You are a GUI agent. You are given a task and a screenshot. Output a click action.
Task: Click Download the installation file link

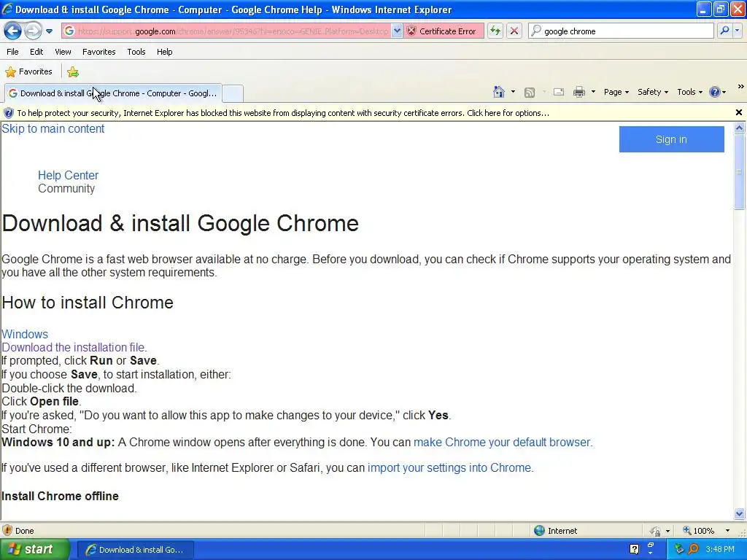[x=74, y=348]
